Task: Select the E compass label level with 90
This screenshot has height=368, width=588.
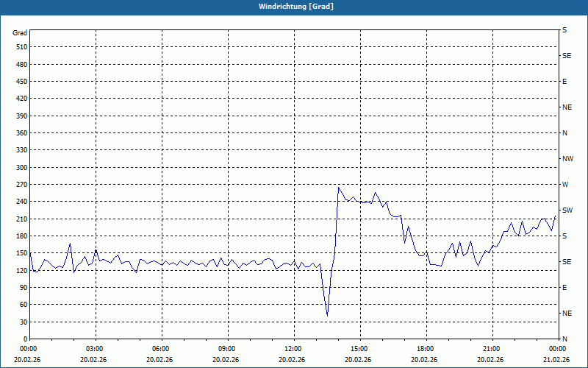Action: (x=564, y=288)
